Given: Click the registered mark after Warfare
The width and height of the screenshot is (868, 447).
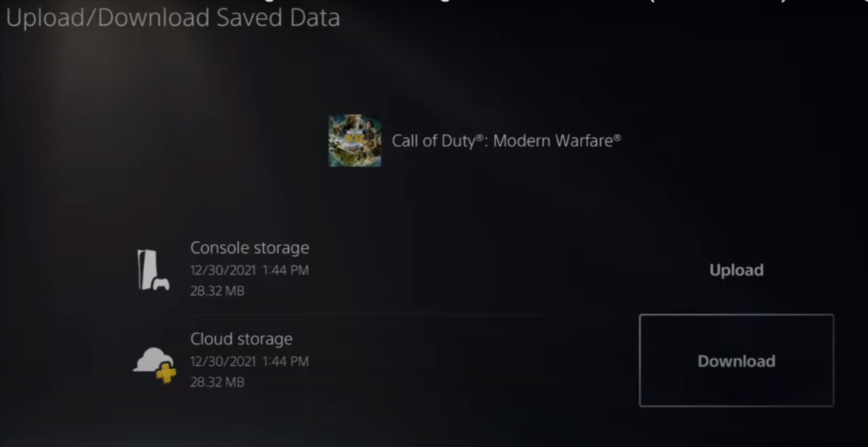Looking at the screenshot, I should [x=617, y=137].
